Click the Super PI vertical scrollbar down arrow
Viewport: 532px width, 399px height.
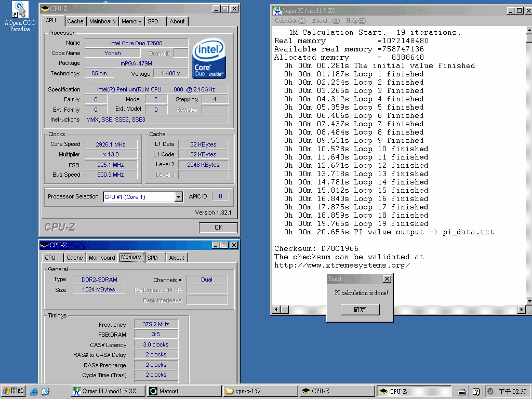529,301
